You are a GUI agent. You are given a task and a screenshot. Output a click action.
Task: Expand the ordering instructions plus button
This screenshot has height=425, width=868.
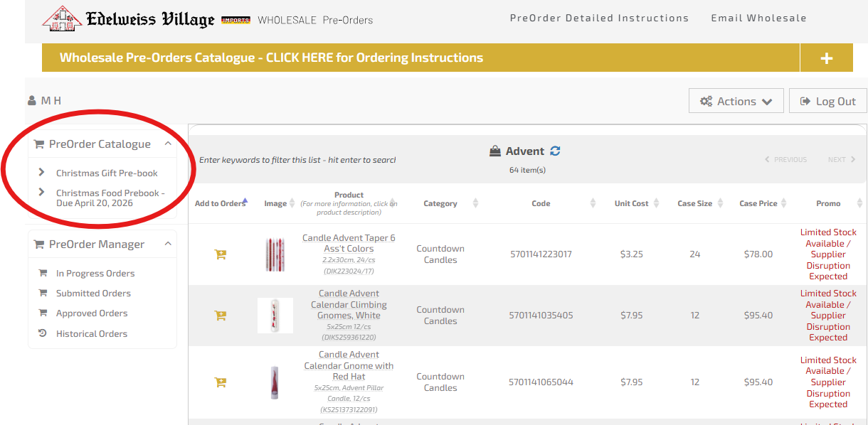pos(826,58)
